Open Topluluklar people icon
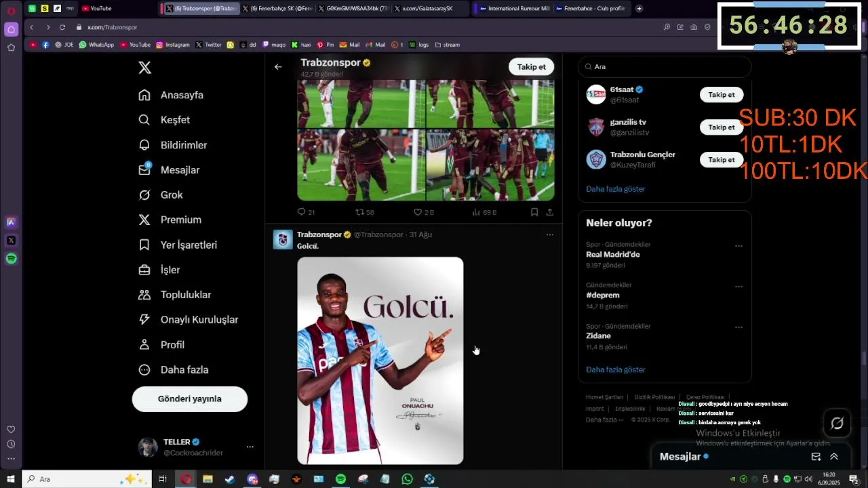 [144, 295]
